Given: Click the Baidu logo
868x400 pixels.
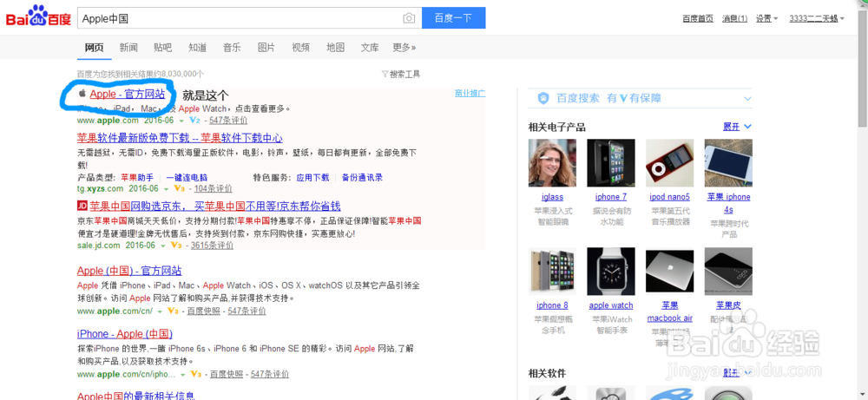Looking at the screenshot, I should (38, 16).
